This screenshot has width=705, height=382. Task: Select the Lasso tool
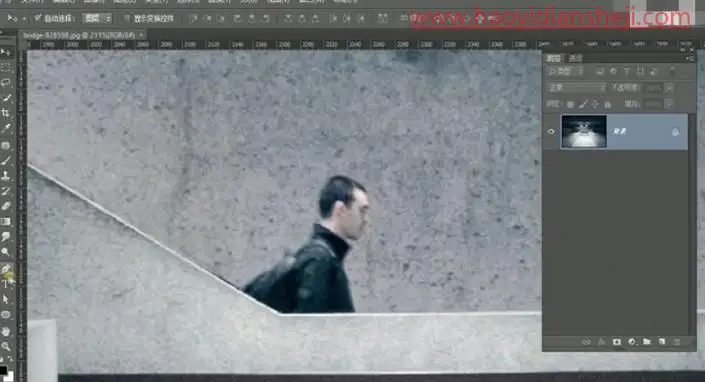pyautogui.click(x=6, y=83)
